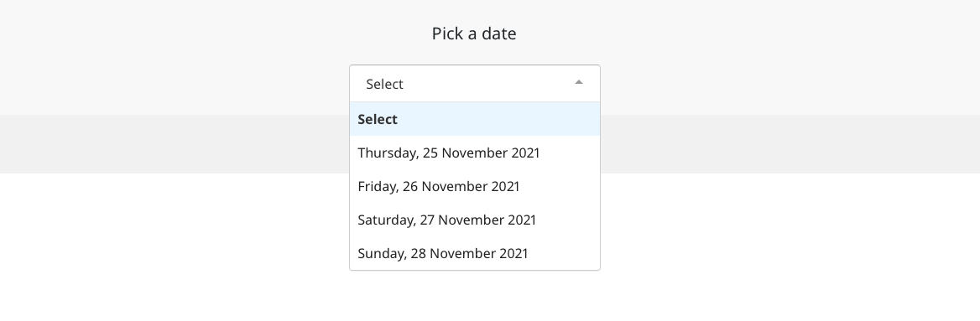The width and height of the screenshot is (980, 321).
Task: Close the date list via upward triangle
Action: click(579, 82)
